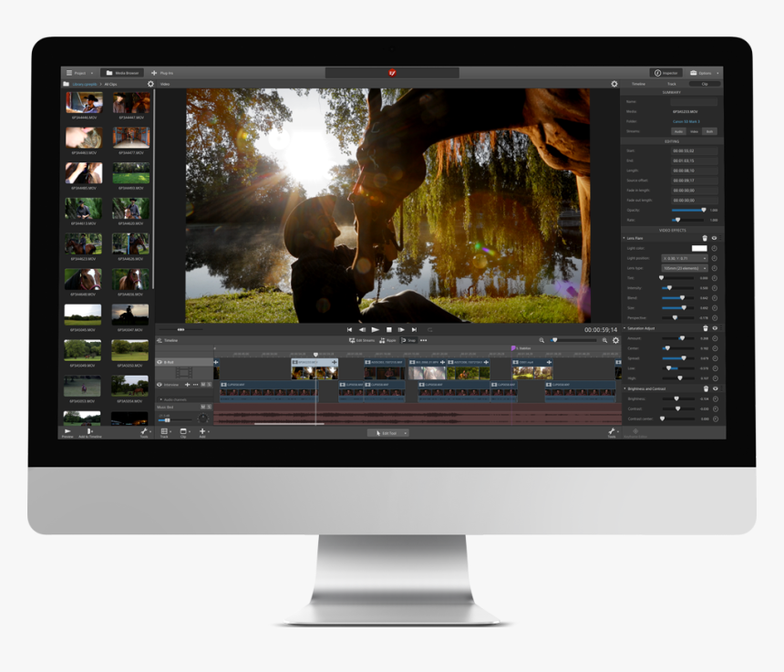Collapse the Brightness and Contrast section

(x=624, y=388)
